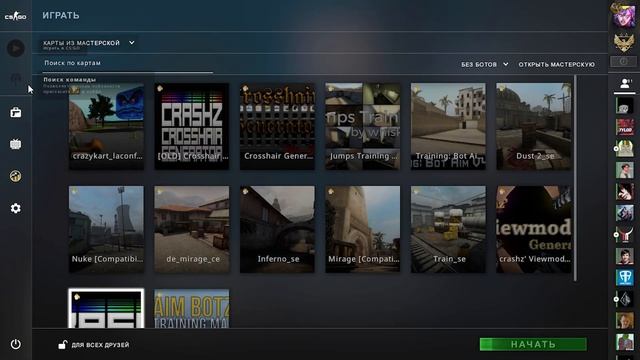This screenshot has height=360, width=640.
Task: Select the crazykart_laconf map thumbnail
Action: (107, 127)
